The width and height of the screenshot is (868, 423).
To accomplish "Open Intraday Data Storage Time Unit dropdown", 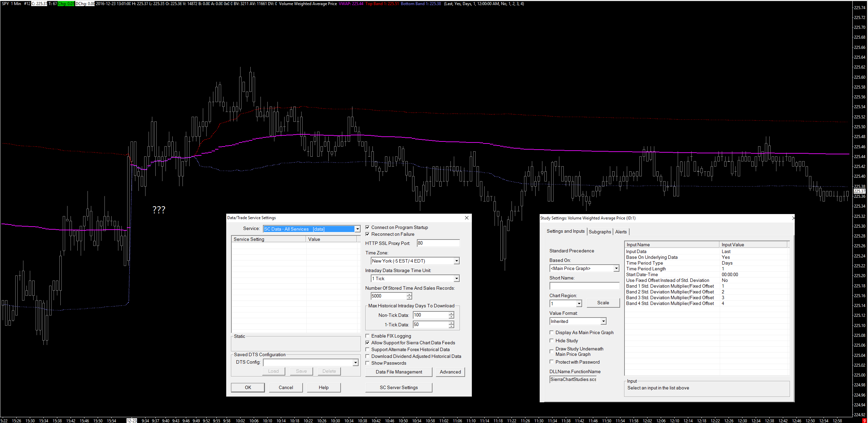I will tap(457, 278).
